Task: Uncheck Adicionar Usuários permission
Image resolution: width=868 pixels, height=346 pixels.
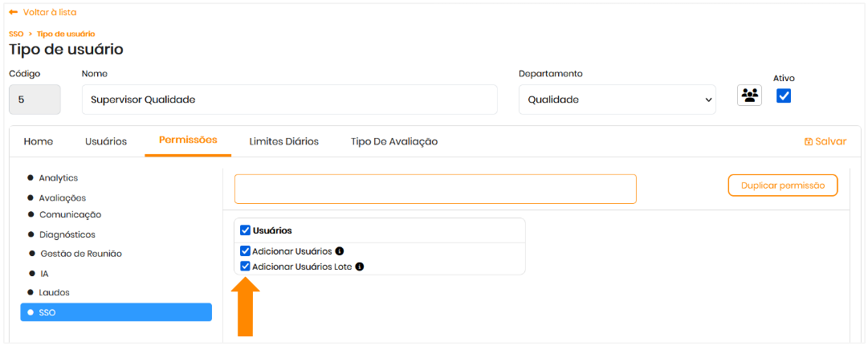Action: [246, 251]
